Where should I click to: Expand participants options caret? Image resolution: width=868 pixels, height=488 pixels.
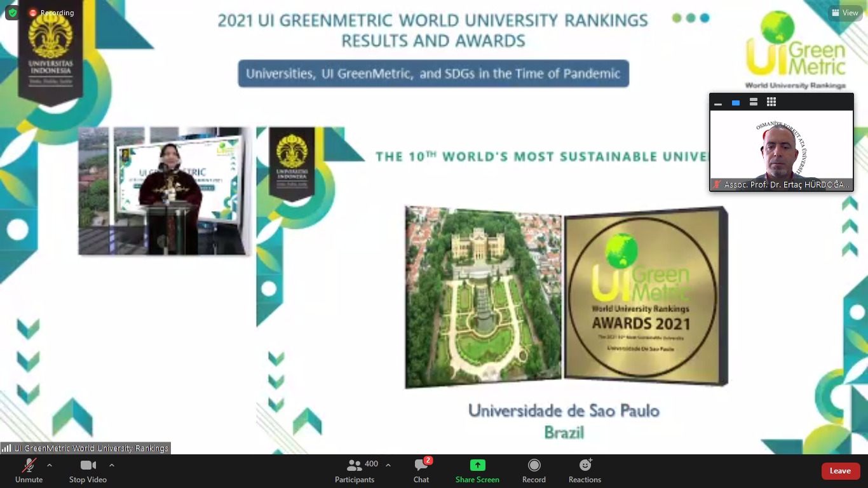coord(388,465)
